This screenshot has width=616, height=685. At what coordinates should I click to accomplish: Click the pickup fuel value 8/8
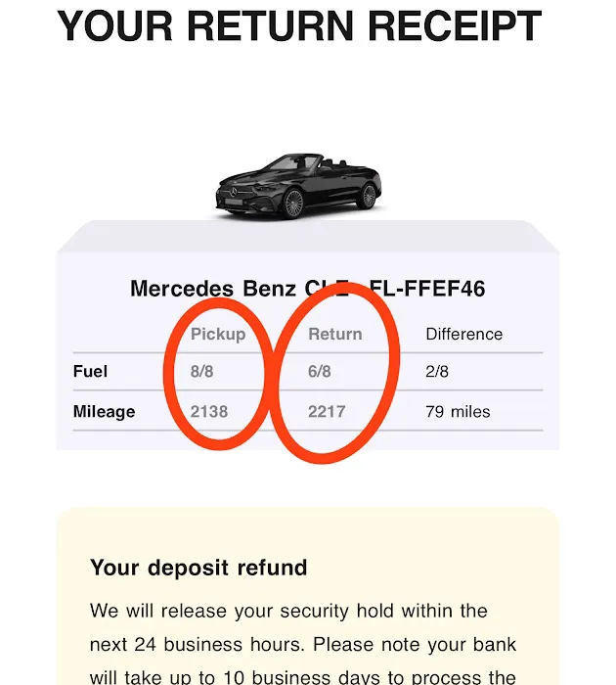[x=201, y=371]
